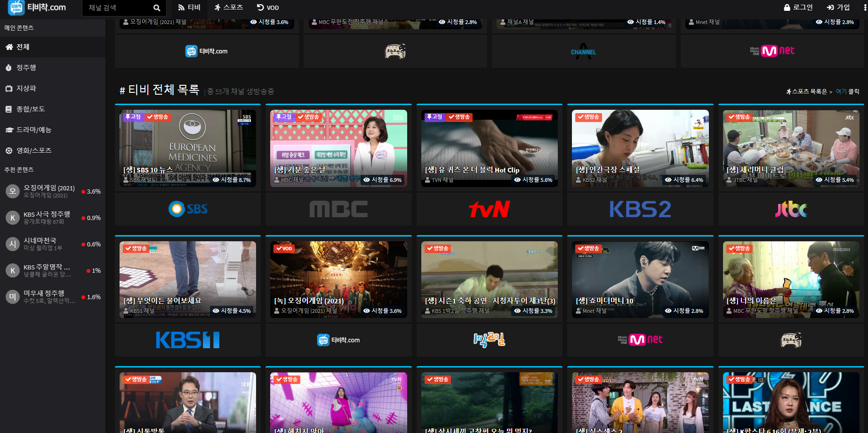Select 전체 in sidebar
The width and height of the screenshot is (868, 433).
pos(53,47)
